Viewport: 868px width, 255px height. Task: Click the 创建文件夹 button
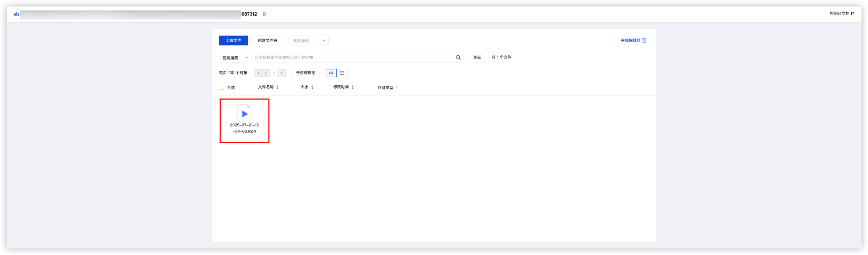click(267, 40)
